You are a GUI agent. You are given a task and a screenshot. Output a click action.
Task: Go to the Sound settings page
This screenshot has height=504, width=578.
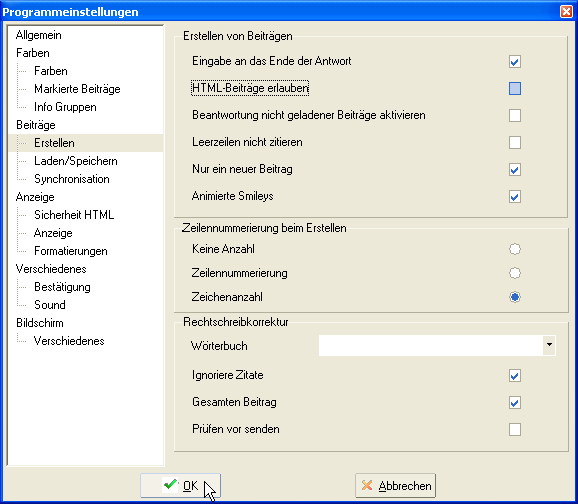[50, 305]
